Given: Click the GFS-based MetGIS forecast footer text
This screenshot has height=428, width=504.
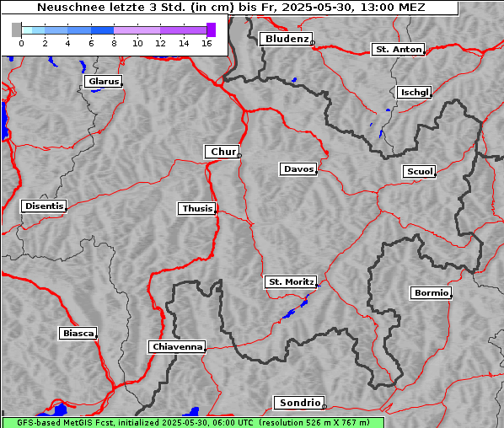Looking at the screenshot, I should click(x=193, y=423).
